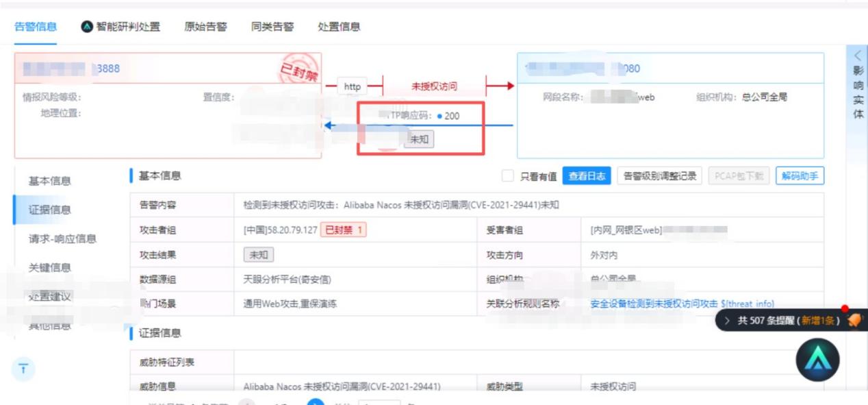Click the HTTP response code 200 value
Image resolution: width=868 pixels, height=405 pixels.
[x=452, y=116]
